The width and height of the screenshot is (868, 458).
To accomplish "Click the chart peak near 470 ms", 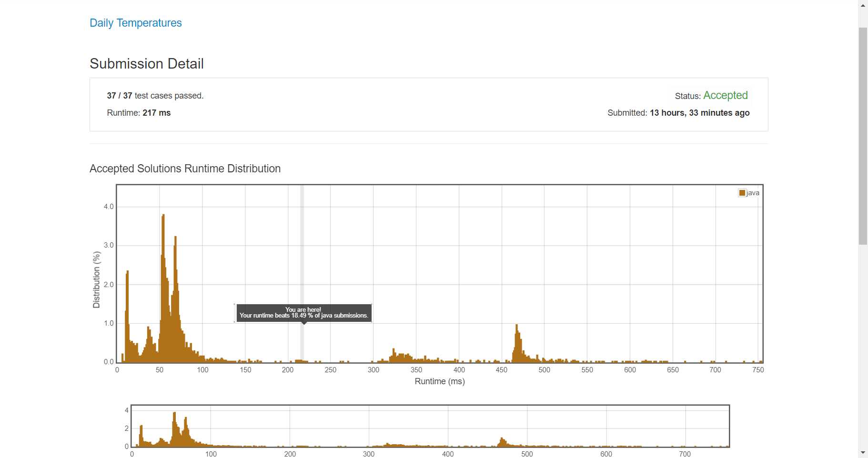I will (x=516, y=343).
